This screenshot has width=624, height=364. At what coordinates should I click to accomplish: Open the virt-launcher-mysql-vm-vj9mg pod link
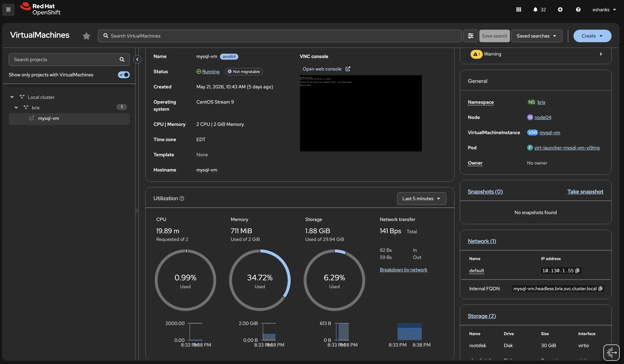click(x=567, y=148)
